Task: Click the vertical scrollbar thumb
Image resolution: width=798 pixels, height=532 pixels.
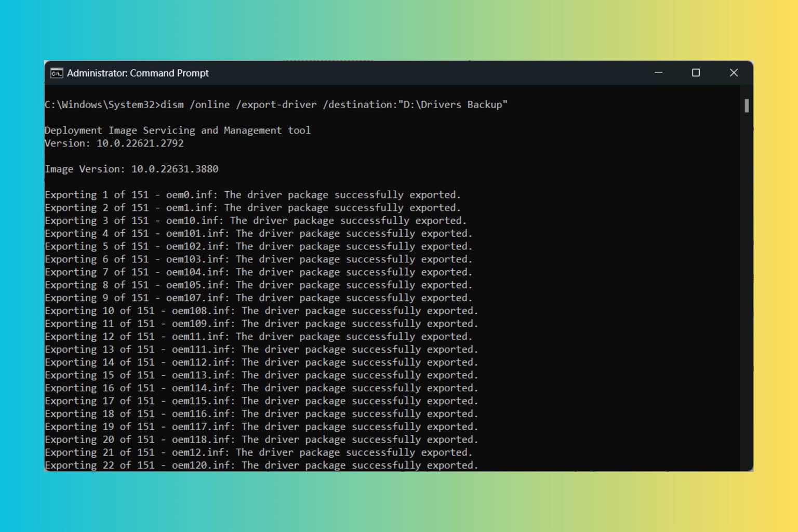Action: (x=747, y=106)
